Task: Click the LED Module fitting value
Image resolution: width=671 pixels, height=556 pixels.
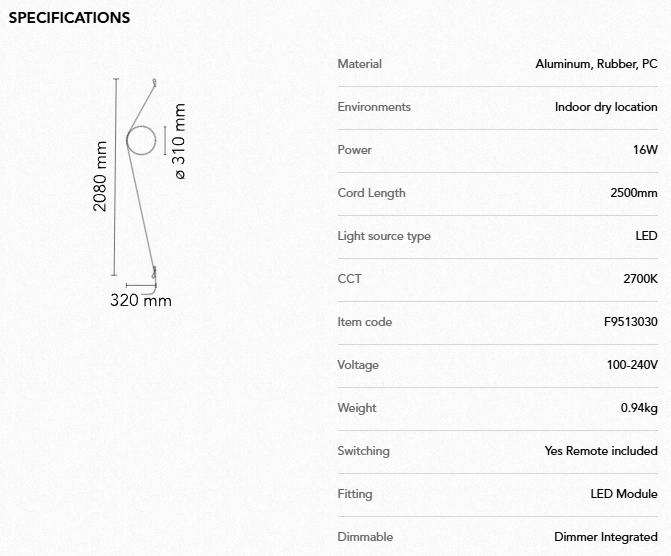Action: [x=624, y=494]
